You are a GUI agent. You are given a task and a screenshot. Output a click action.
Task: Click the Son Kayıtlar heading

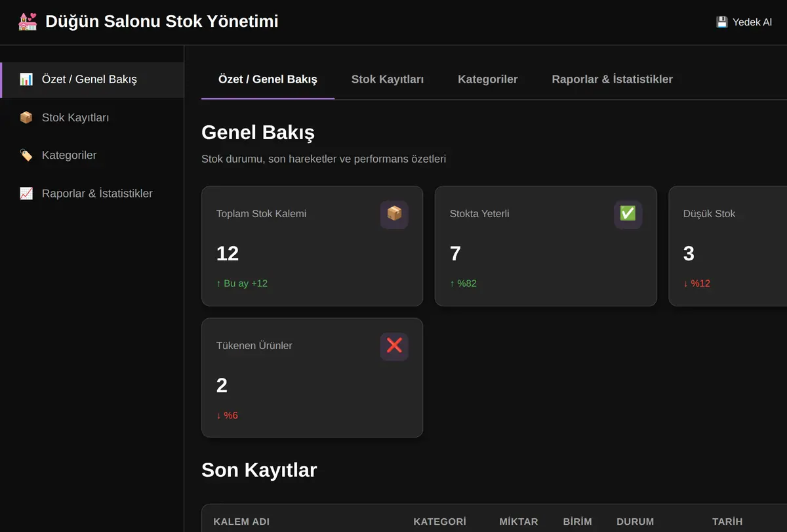(259, 470)
